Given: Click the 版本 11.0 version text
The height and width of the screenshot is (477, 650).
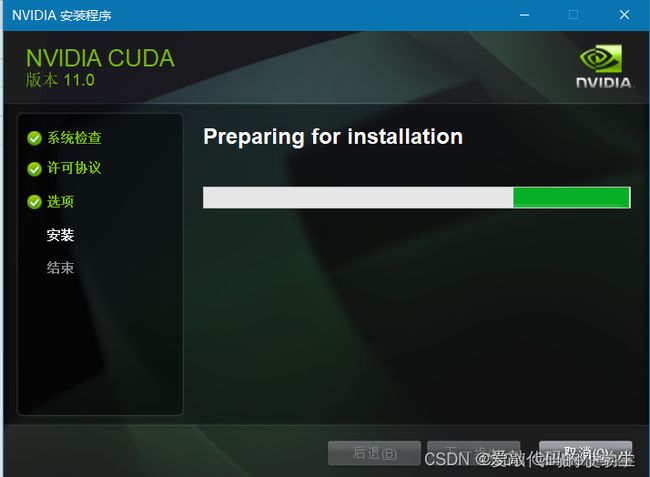Looking at the screenshot, I should pyautogui.click(x=61, y=80).
